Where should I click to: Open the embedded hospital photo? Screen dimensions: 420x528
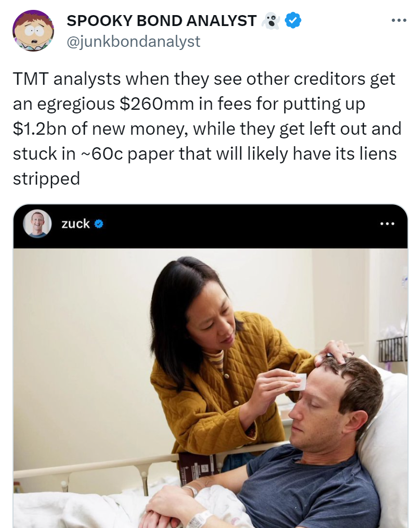(x=211, y=388)
